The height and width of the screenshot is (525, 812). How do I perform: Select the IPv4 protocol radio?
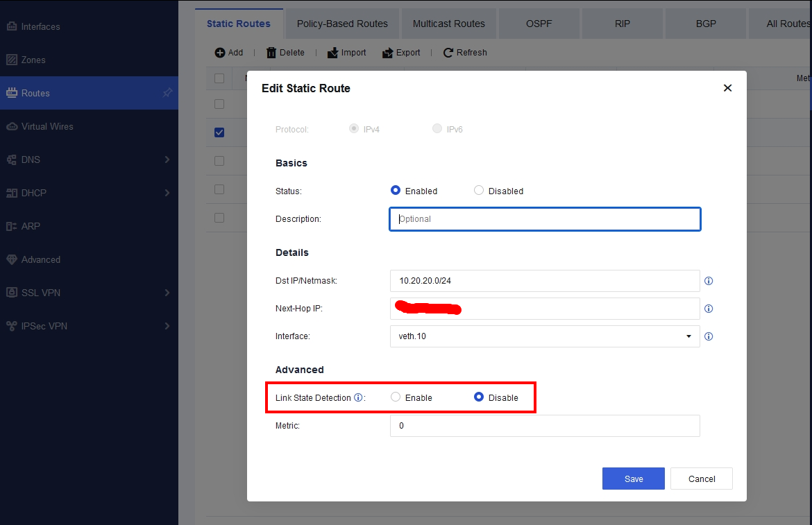pos(354,128)
